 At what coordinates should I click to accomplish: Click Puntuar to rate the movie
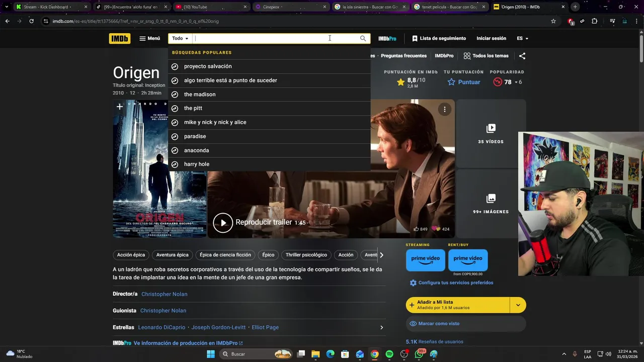pos(463,82)
